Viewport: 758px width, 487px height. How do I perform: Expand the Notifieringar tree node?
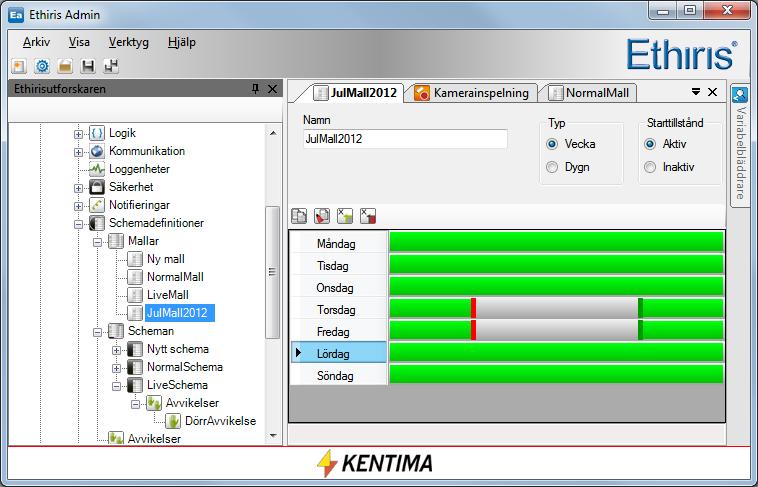pyautogui.click(x=78, y=206)
